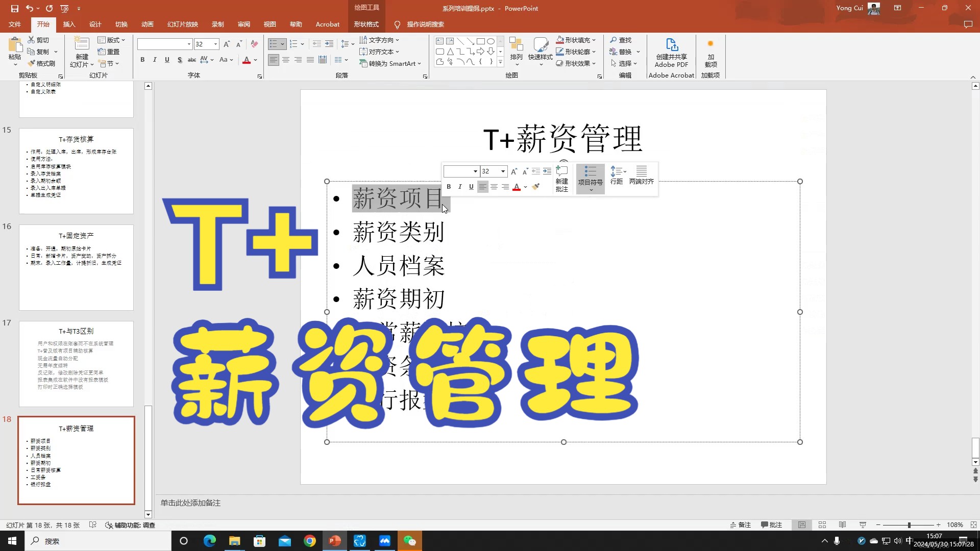Switch to Insert (插入) tab
Screen dimensions: 980x551
coord(69,24)
